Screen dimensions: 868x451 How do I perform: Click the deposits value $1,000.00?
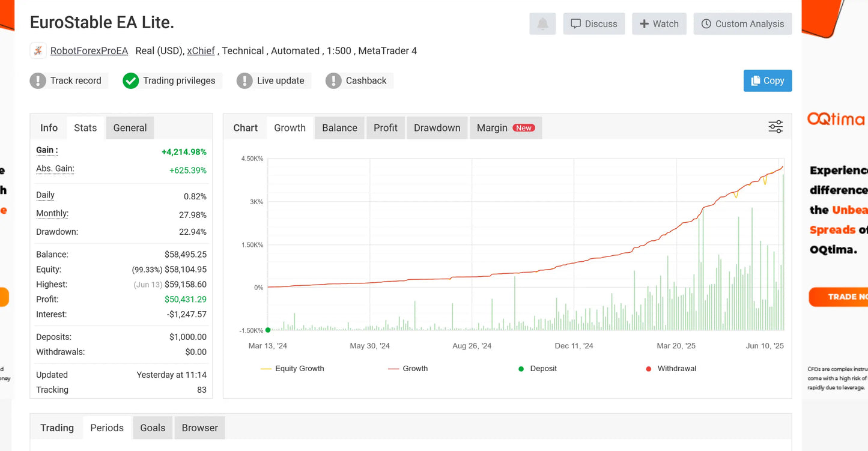pos(188,337)
